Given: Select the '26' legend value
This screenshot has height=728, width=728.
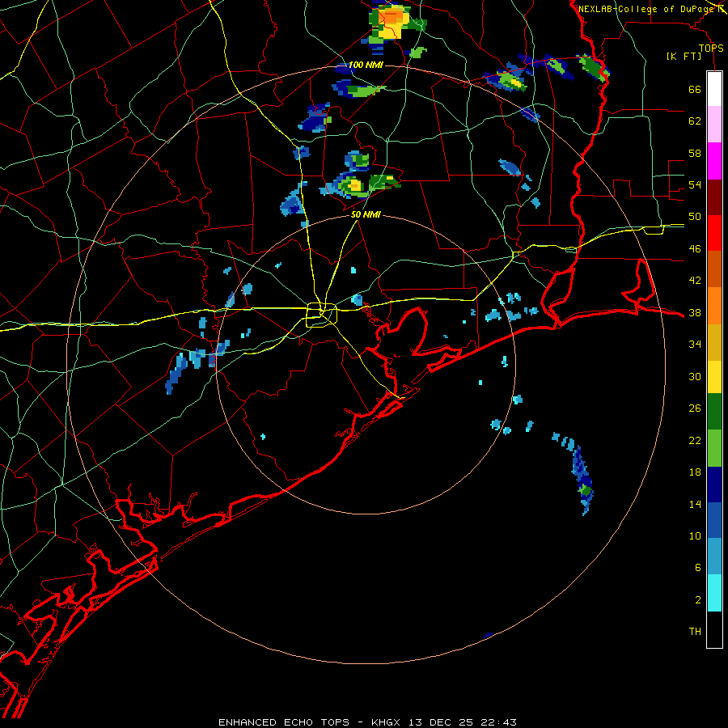Looking at the screenshot, I should point(695,408).
